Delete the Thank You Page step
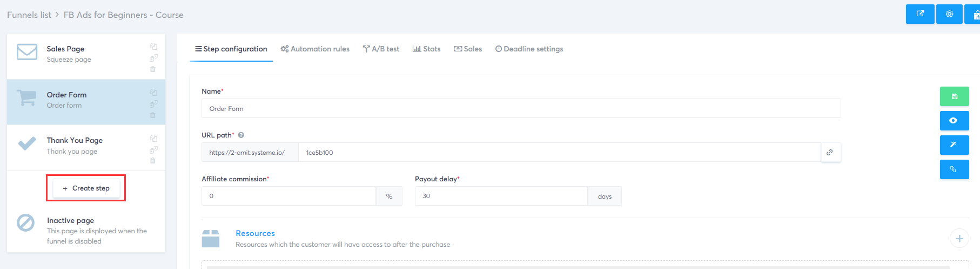 pos(153,161)
